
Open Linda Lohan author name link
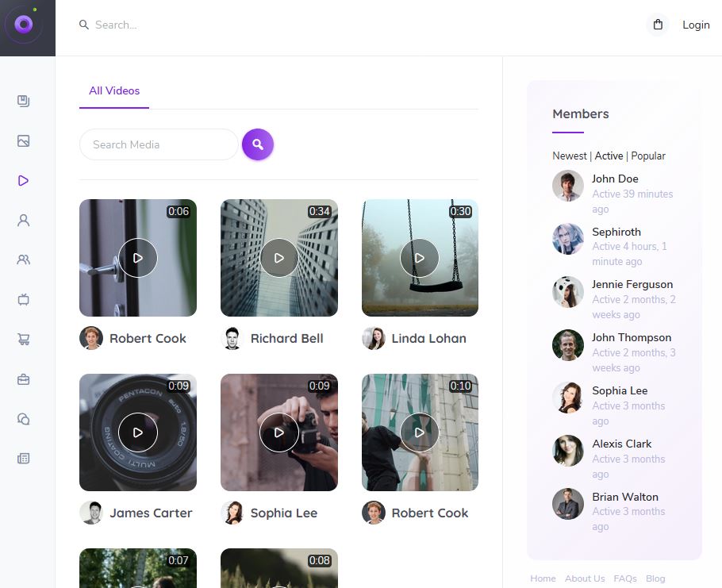click(428, 338)
